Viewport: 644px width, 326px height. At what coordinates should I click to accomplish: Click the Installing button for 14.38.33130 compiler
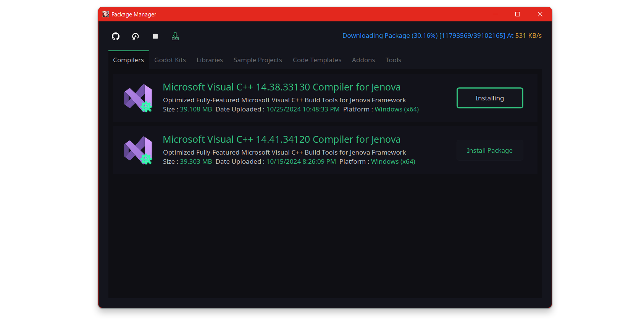(x=490, y=98)
